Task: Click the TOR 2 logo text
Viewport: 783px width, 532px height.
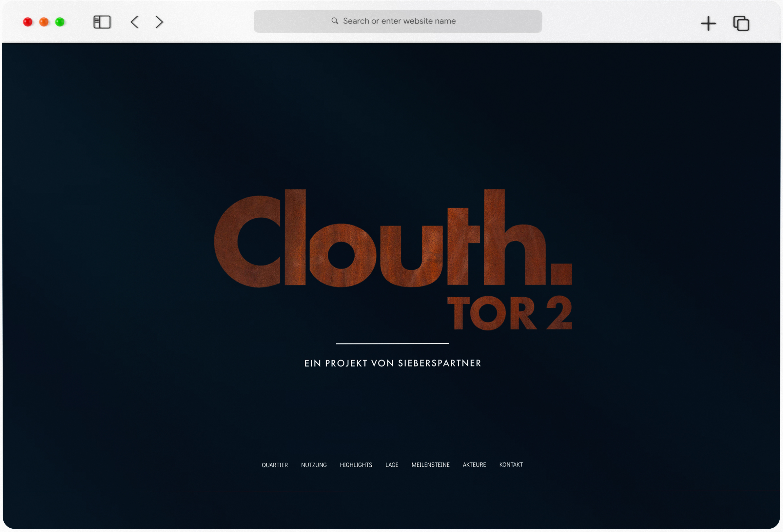Action: click(x=509, y=313)
